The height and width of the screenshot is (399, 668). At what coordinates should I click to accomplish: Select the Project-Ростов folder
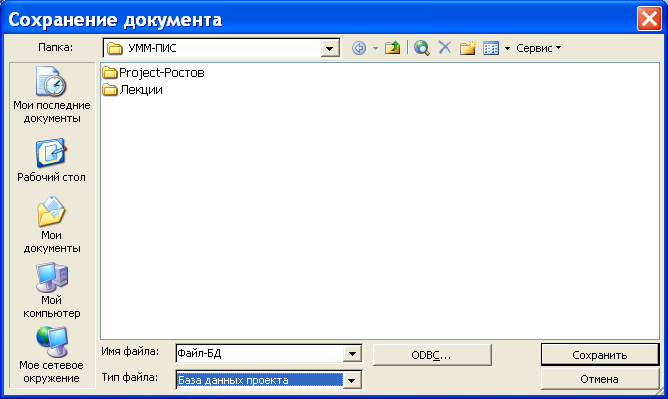coord(153,73)
